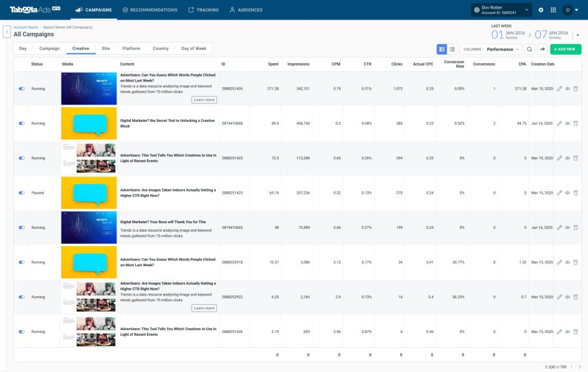Click the Add New button
The image size is (588, 372).
point(566,49)
